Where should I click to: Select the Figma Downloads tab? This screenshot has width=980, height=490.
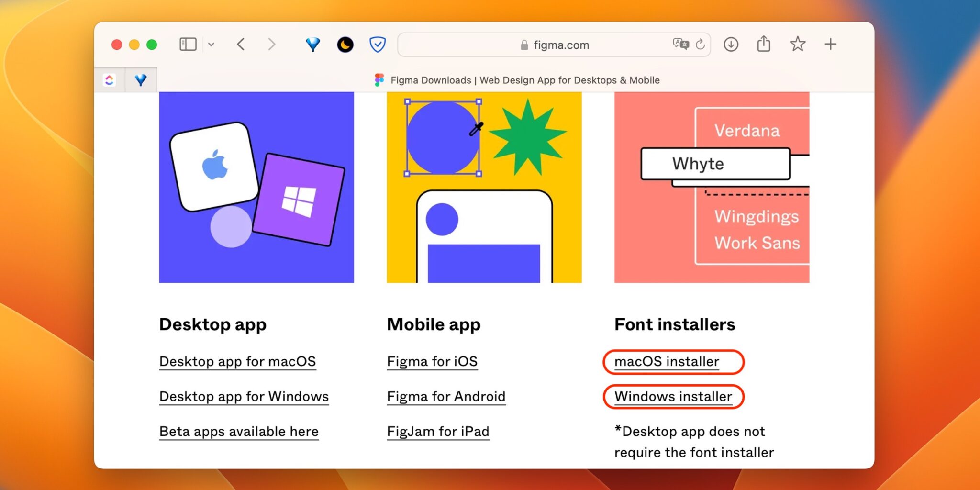(517, 80)
